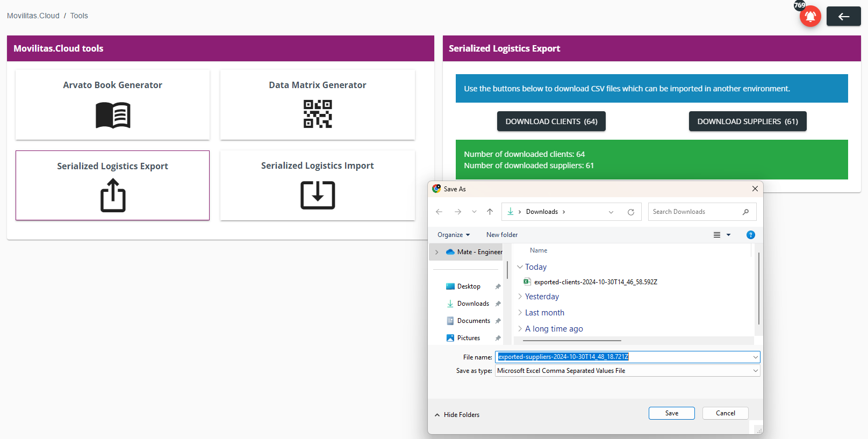Screen dimensions: 868x439
Task: Expand the Yesterday group
Action: (x=520, y=297)
